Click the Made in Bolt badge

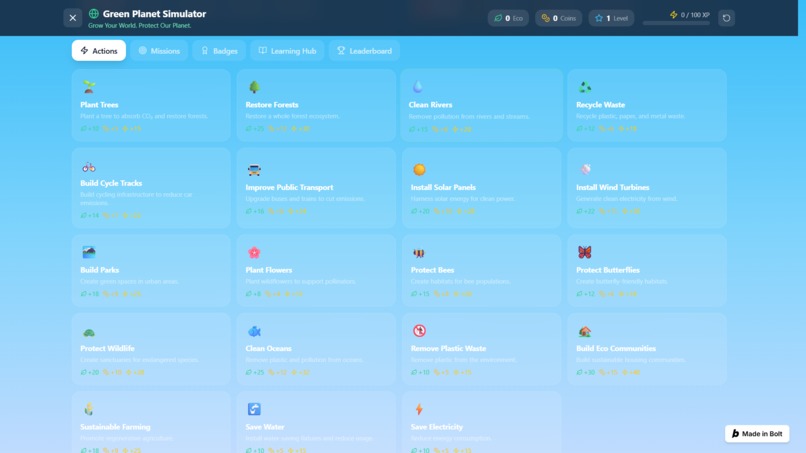(757, 433)
